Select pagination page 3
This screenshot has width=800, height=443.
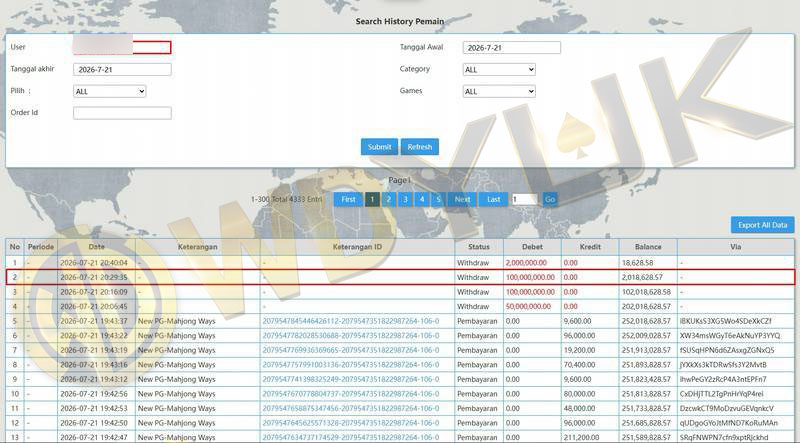click(x=405, y=199)
